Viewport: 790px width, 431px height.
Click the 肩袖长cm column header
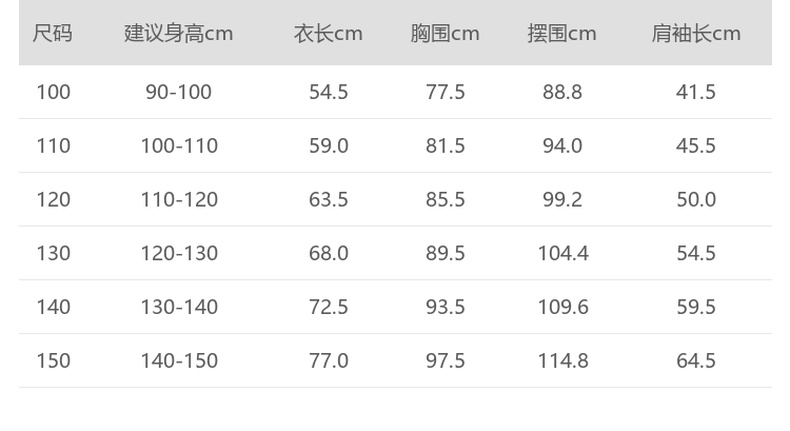point(696,33)
